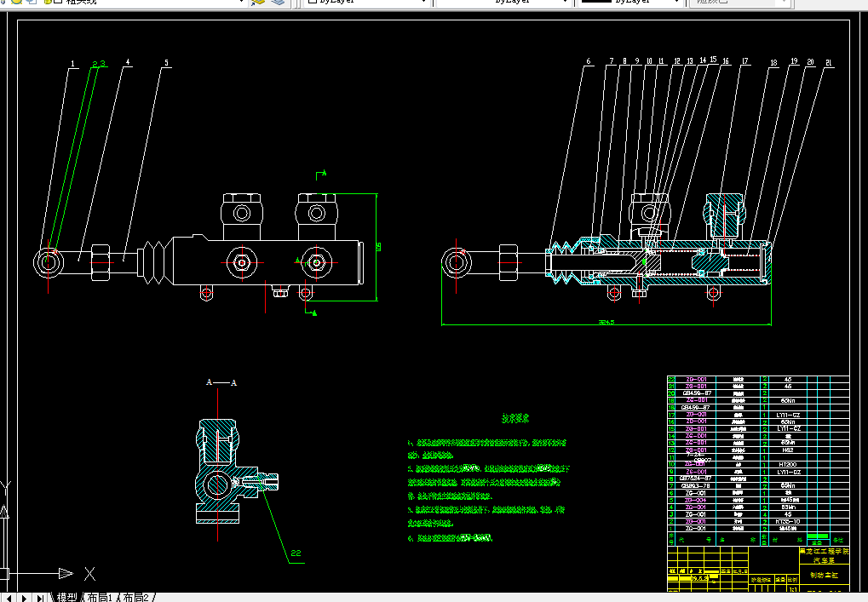
Task: Select balloon number 18 label in drawing
Action: coord(774,63)
